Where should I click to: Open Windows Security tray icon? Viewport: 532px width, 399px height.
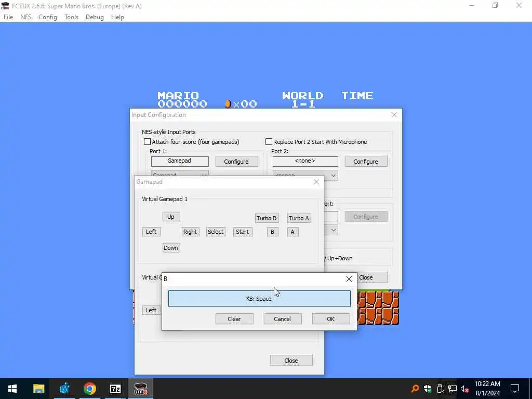tap(428, 389)
